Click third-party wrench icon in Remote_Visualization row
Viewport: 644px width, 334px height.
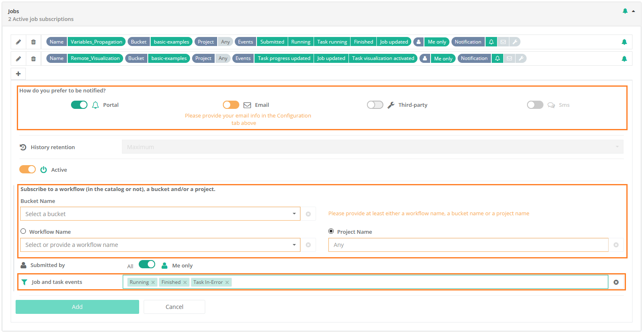coord(521,58)
